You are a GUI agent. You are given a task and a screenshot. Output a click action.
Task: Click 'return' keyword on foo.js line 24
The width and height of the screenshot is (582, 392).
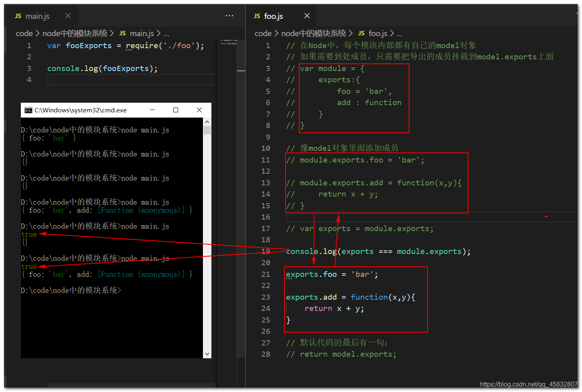(x=318, y=309)
